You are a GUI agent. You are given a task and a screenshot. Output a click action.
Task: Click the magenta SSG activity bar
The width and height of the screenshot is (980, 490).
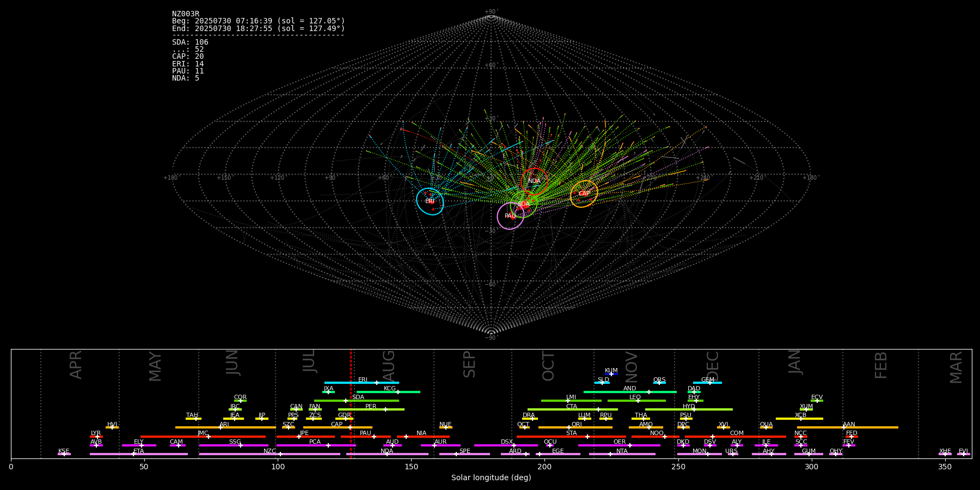[234, 445]
